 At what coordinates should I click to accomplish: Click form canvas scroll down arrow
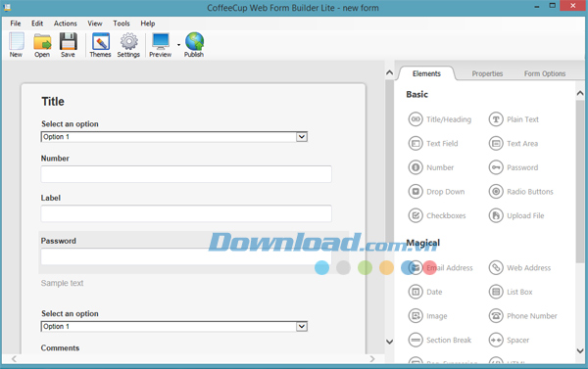[390, 342]
